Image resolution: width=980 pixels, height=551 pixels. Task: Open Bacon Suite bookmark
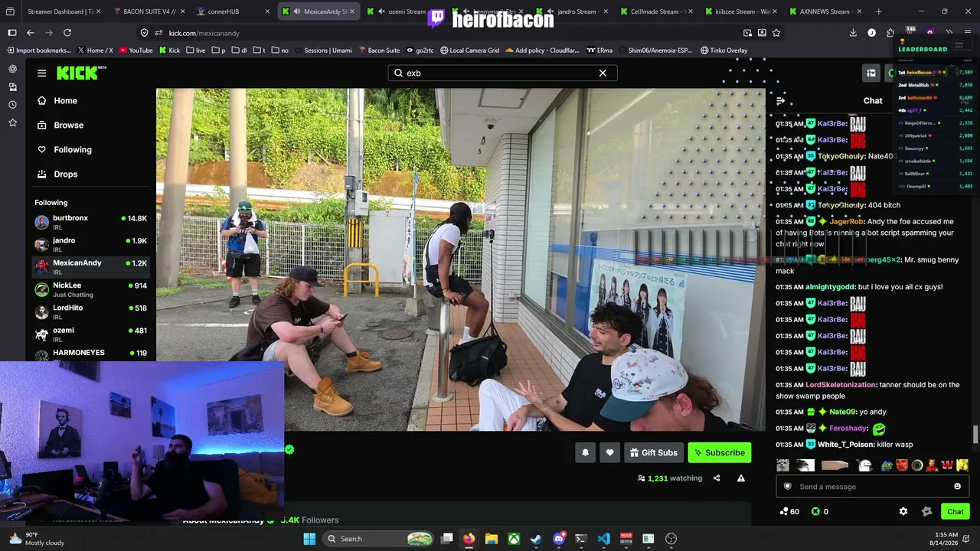(378, 51)
